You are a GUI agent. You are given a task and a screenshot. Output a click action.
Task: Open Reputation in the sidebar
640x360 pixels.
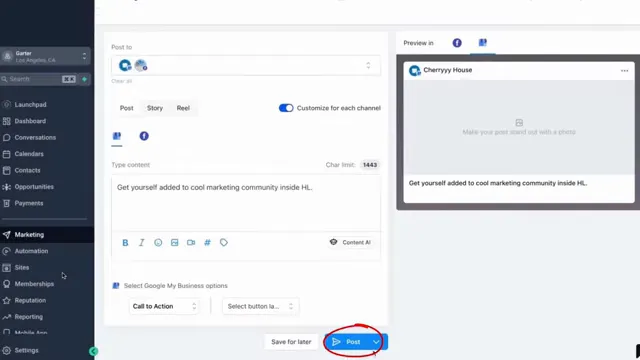[30, 300]
